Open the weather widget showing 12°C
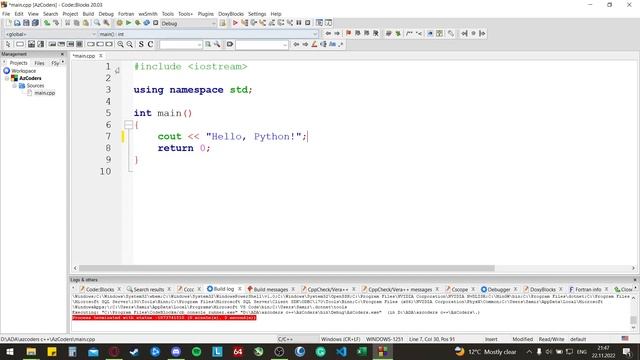The width and height of the screenshot is (640, 360). tap(486, 351)
